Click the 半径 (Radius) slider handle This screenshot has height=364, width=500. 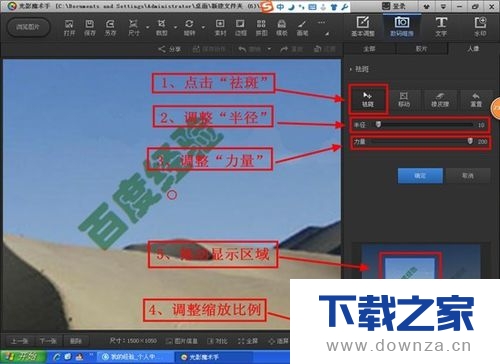[x=378, y=124]
